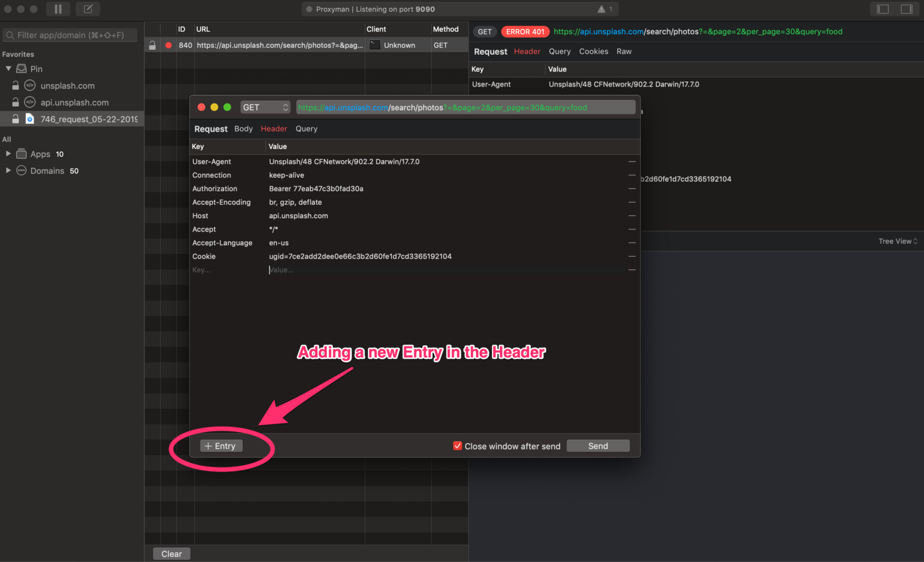This screenshot has height=562, width=924.
Task: Click the Domains globe icon
Action: tap(21, 171)
